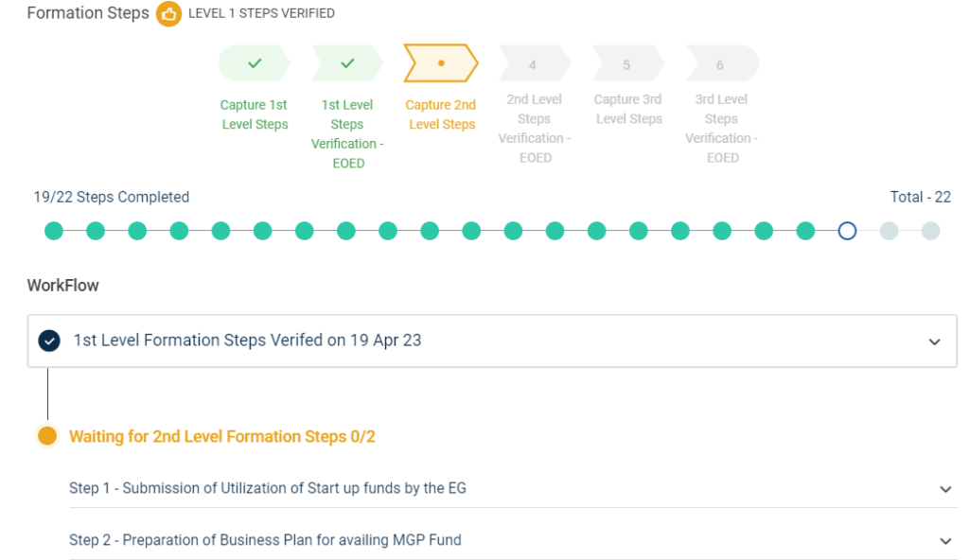This screenshot has width=969, height=560.
Task: Select stage 5 chevron in the stepper
Action: [627, 64]
